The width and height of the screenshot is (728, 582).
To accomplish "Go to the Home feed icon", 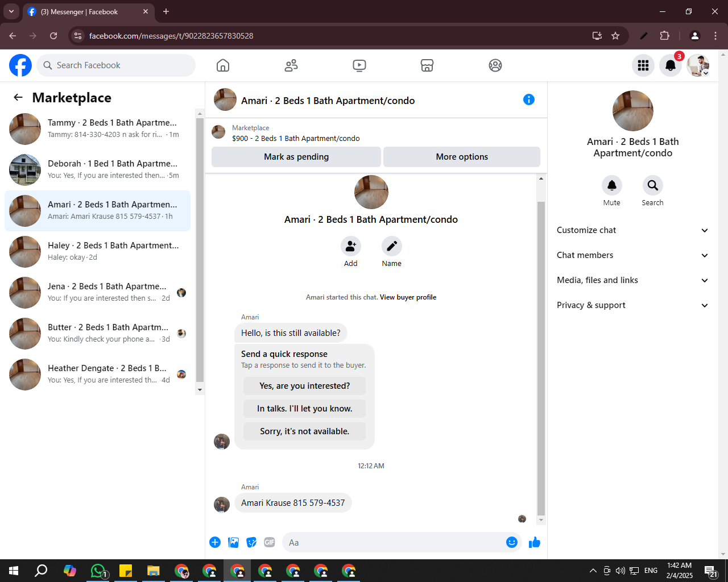I will [x=223, y=65].
